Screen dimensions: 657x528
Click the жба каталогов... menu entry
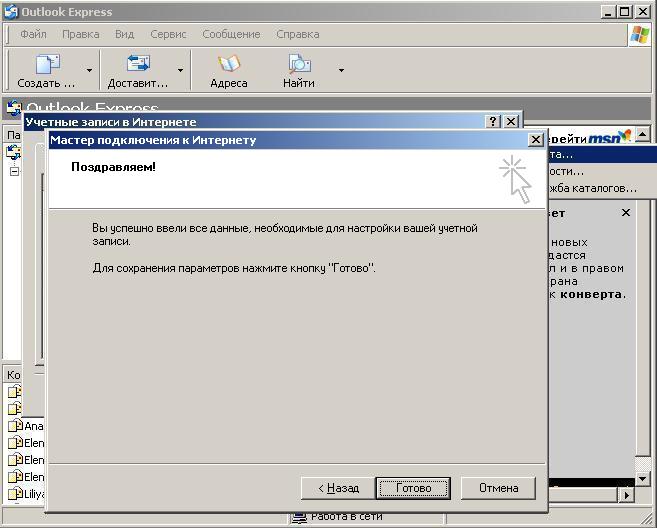click(x=592, y=188)
